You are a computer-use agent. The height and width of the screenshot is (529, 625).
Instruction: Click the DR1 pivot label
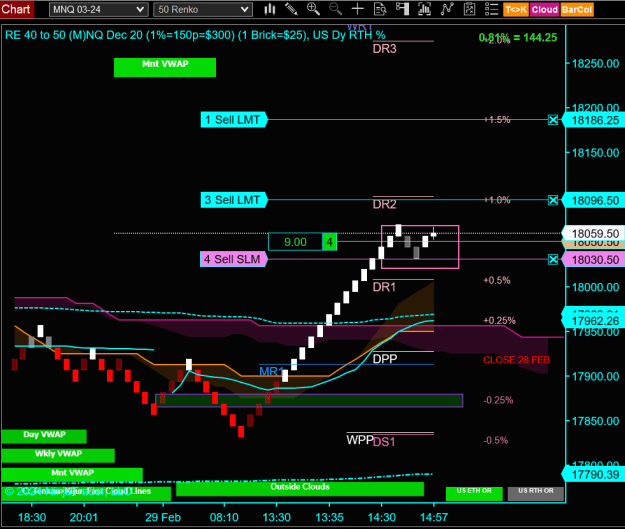[384, 287]
